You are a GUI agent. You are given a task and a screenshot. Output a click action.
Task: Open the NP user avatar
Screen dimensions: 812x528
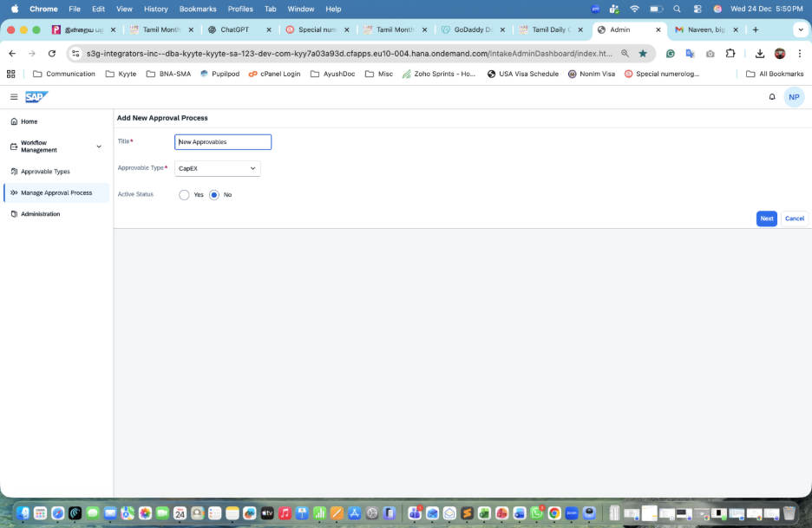[794, 97]
